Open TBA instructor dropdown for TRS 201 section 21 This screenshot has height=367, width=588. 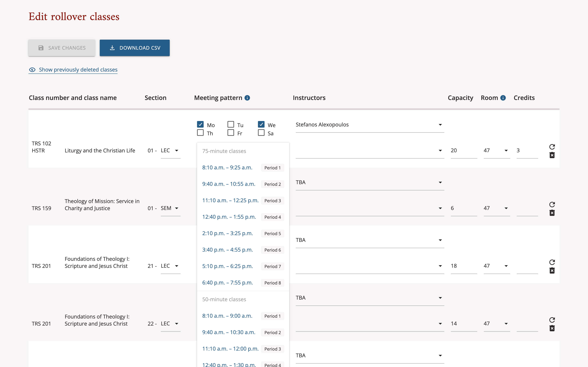370,240
